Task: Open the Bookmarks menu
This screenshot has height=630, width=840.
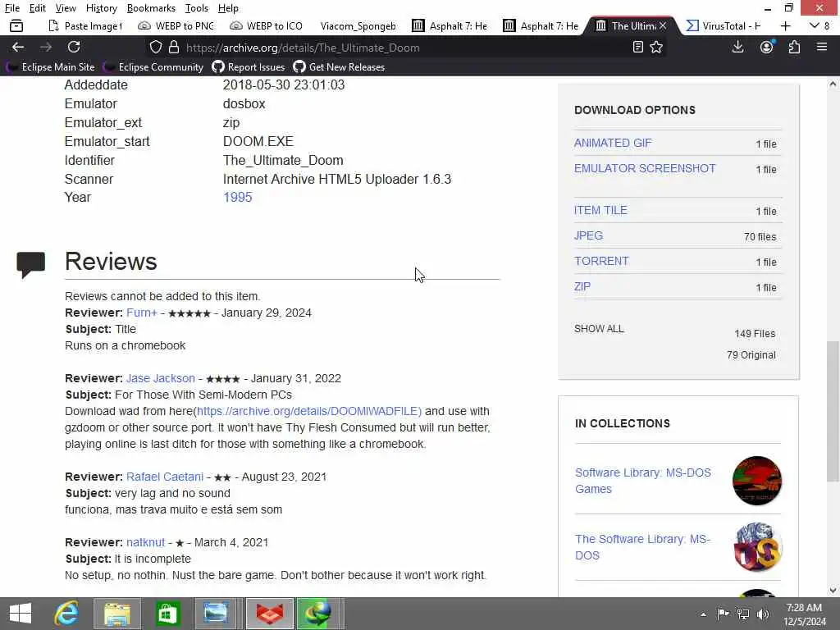Action: coord(151,8)
